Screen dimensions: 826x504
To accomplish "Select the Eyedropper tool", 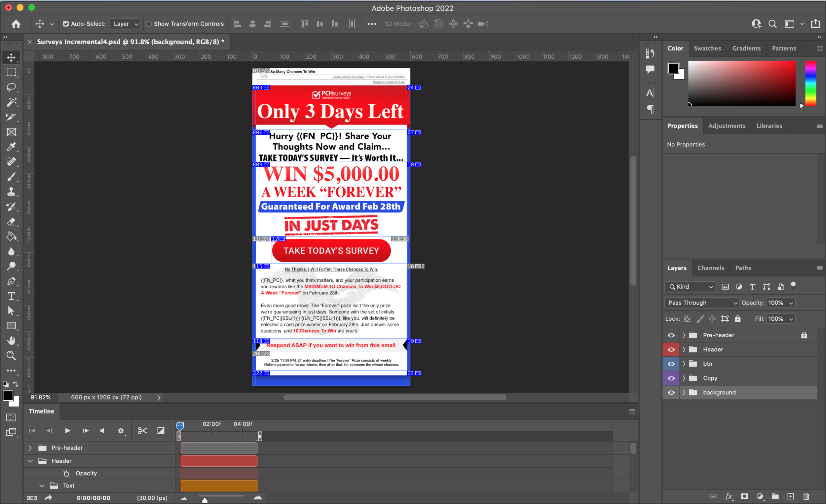I will click(11, 147).
